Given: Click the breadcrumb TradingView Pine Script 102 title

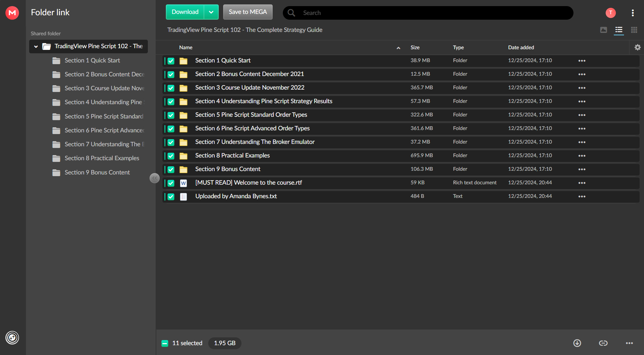Looking at the screenshot, I should tap(245, 30).
